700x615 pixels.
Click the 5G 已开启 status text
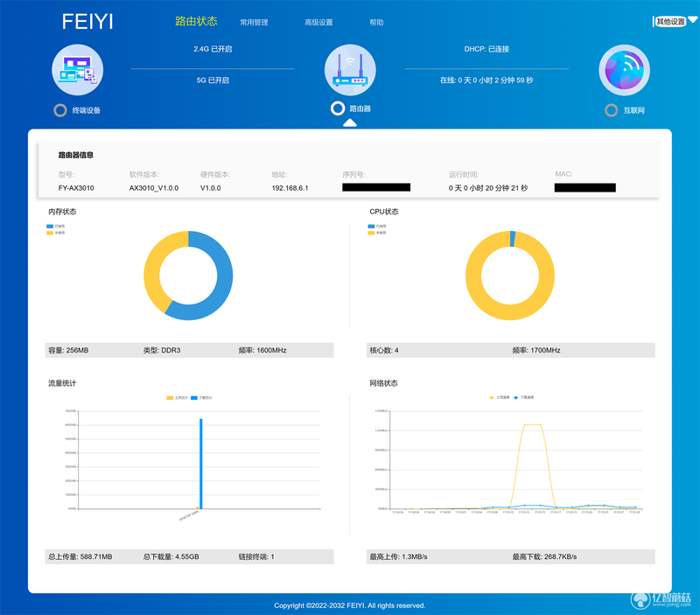[x=213, y=80]
